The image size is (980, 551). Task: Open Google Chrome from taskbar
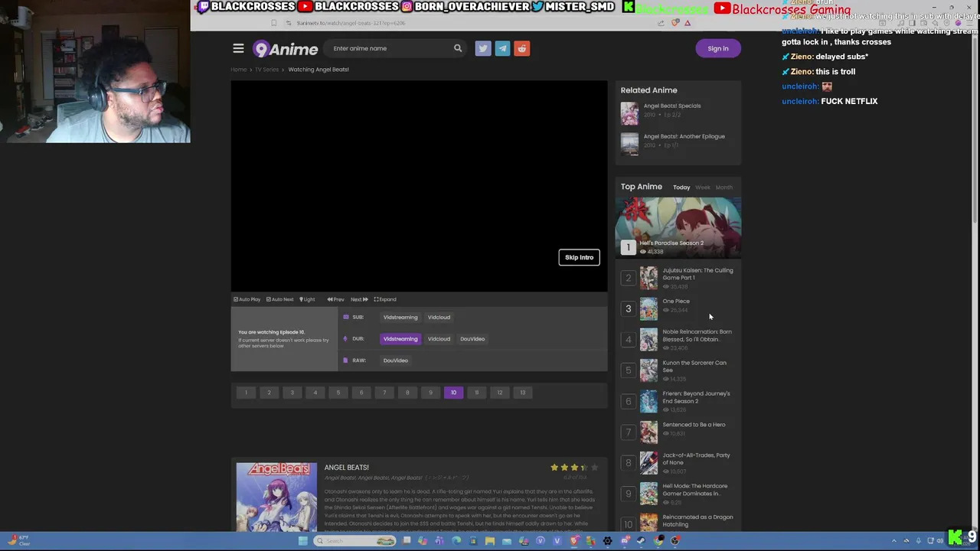point(658,540)
